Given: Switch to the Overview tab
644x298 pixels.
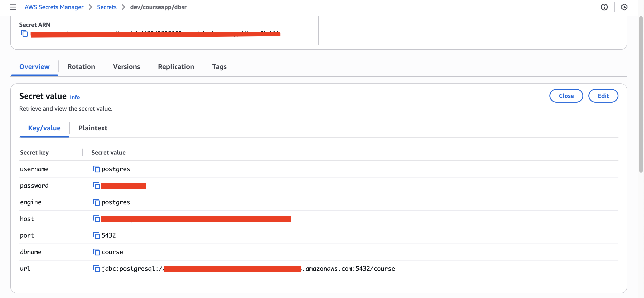Looking at the screenshot, I should coord(34,67).
